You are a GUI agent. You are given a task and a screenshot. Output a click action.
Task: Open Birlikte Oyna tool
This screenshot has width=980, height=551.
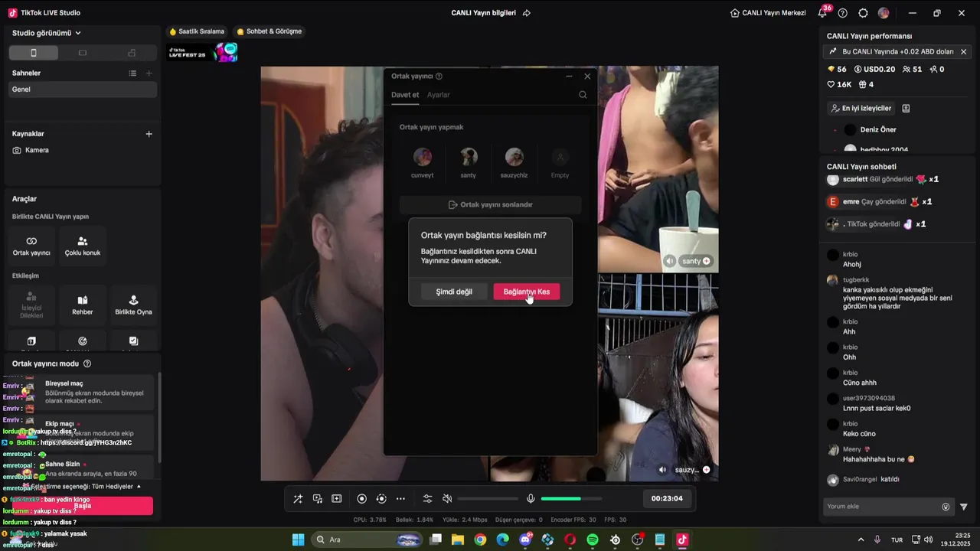133,305
